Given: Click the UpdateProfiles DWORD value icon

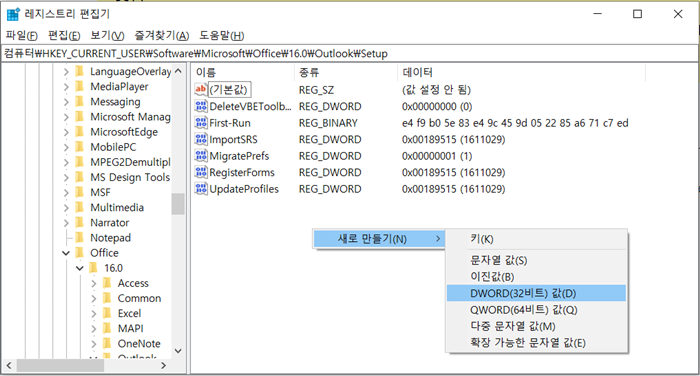Looking at the screenshot, I should click(201, 188).
